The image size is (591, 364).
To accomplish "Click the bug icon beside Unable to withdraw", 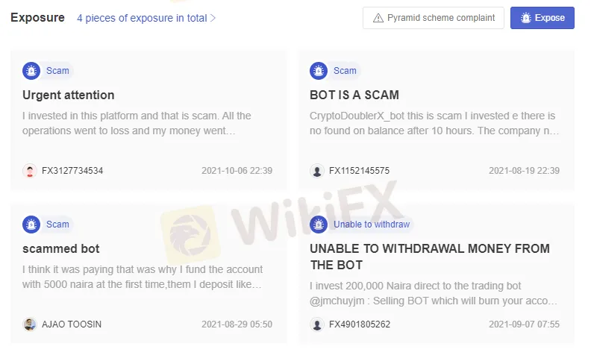I will [x=319, y=225].
